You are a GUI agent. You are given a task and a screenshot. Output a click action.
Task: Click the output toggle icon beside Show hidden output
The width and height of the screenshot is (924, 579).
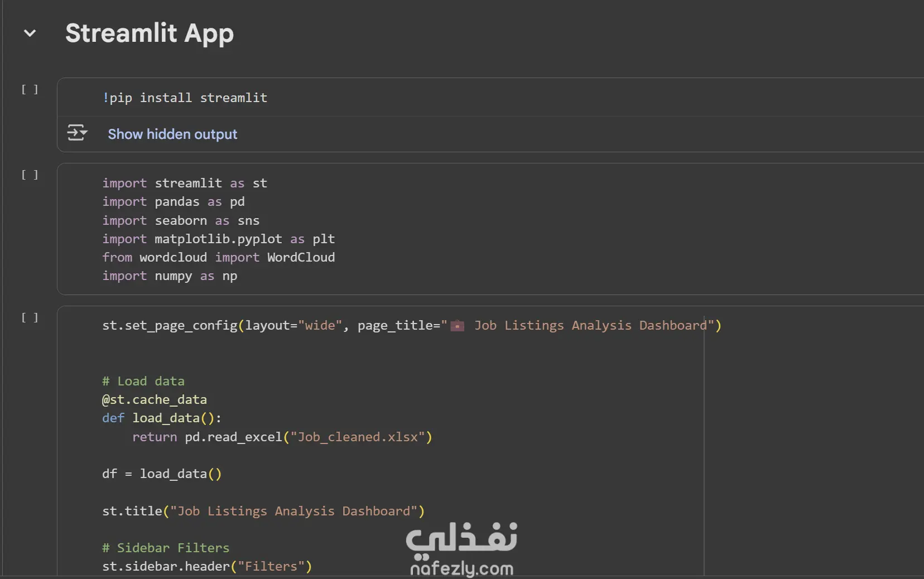point(77,133)
